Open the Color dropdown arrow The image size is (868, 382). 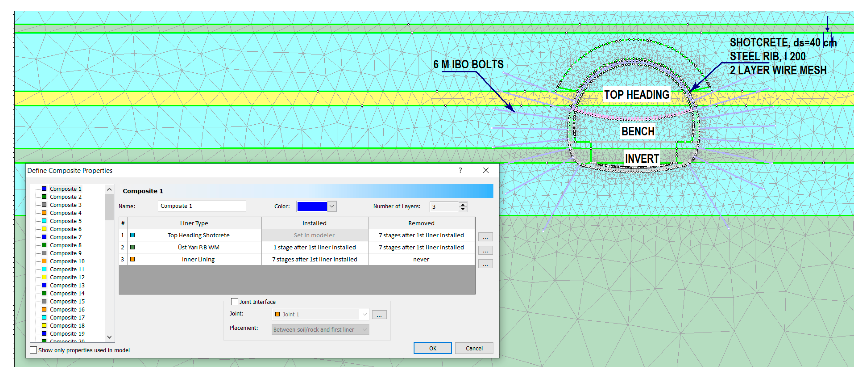(332, 206)
